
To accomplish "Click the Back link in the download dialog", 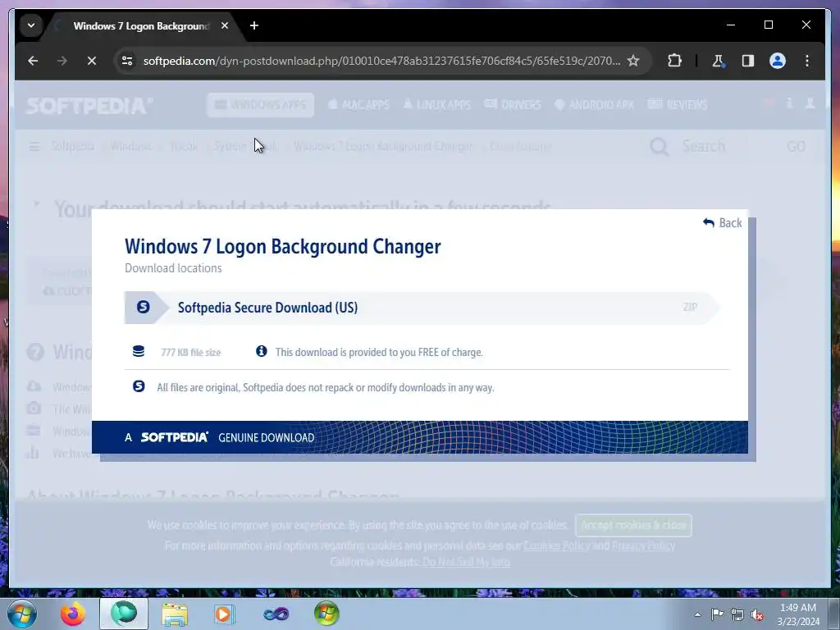I will pos(722,223).
